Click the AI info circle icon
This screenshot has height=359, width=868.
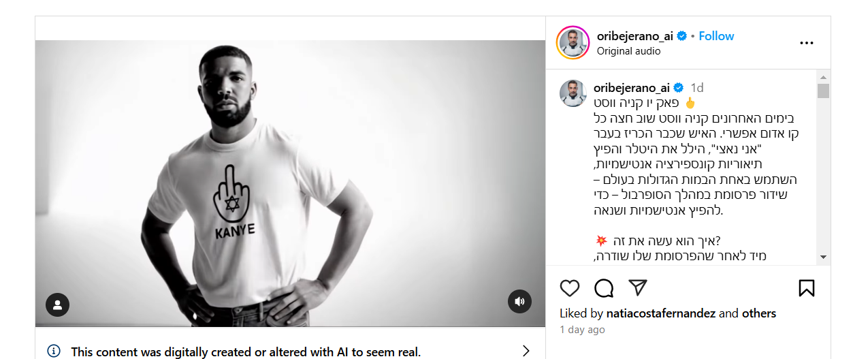[x=54, y=352]
